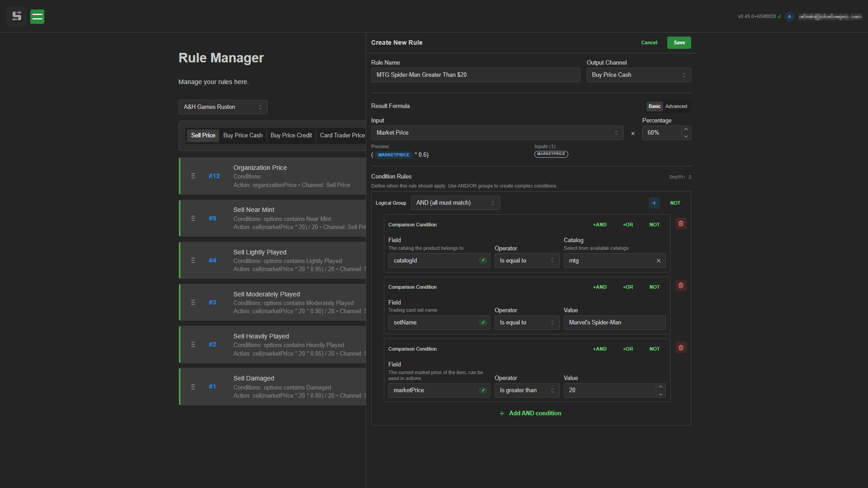Open the A&H Games Ruston store selector
This screenshot has height=488, width=868.
(x=223, y=107)
